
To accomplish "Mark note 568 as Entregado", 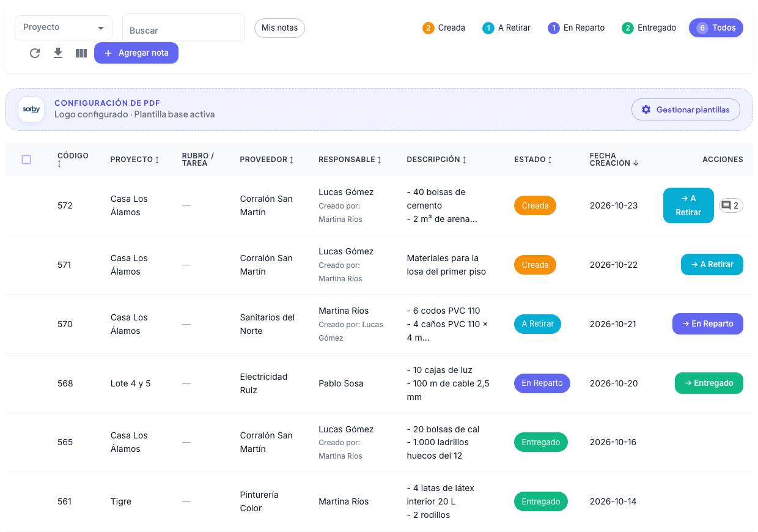I will click(709, 383).
